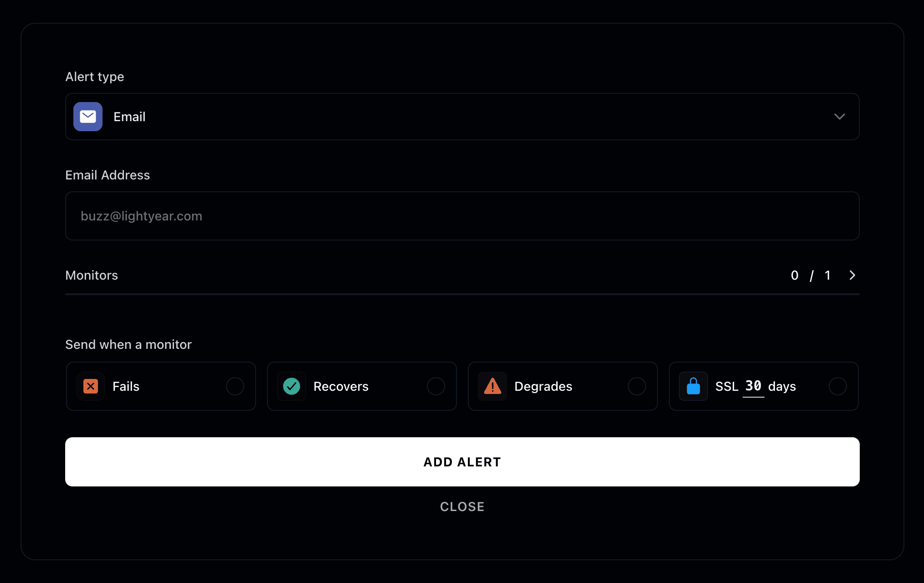Click the monitors pagination arrow
Viewport: 924px width, 583px height.
click(x=852, y=275)
